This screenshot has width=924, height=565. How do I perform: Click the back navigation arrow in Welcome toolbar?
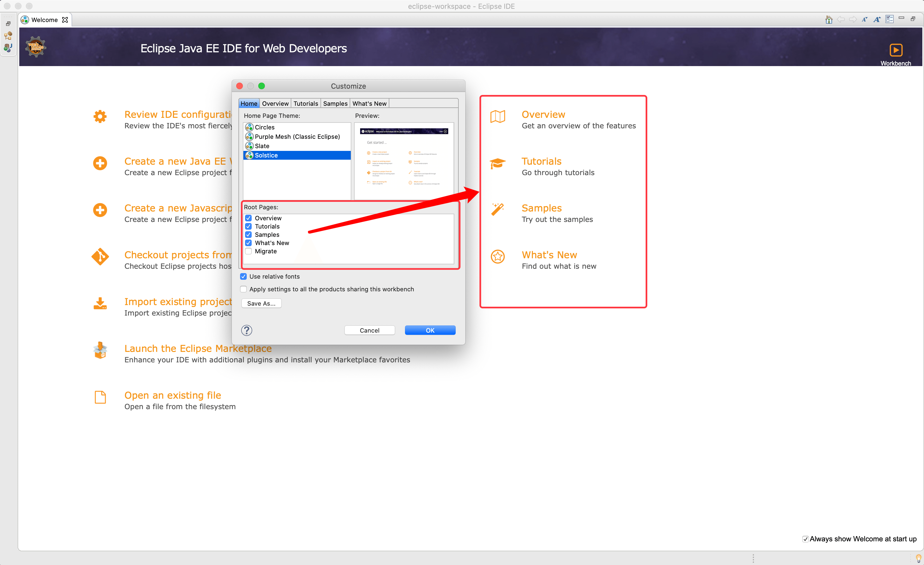coord(841,20)
